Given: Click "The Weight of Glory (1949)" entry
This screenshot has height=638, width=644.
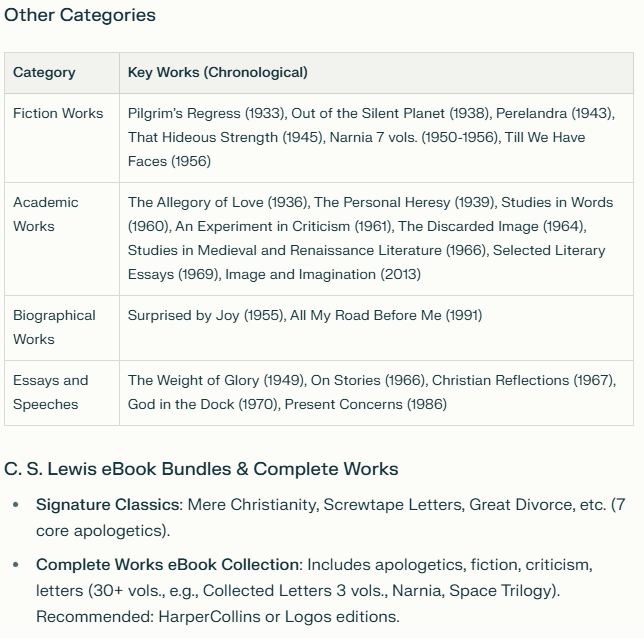Looking at the screenshot, I should 215,380.
